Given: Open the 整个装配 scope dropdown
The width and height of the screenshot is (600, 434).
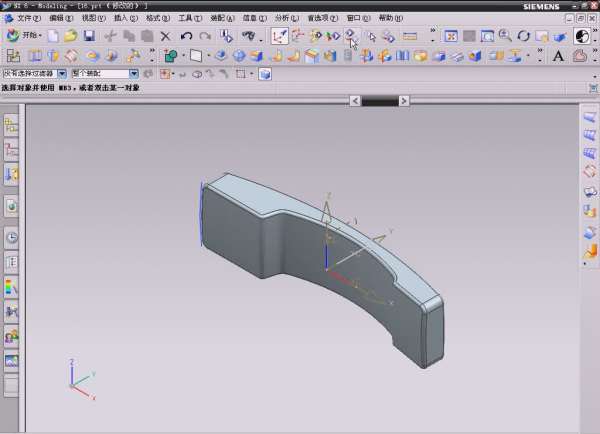Looking at the screenshot, I should click(135, 74).
